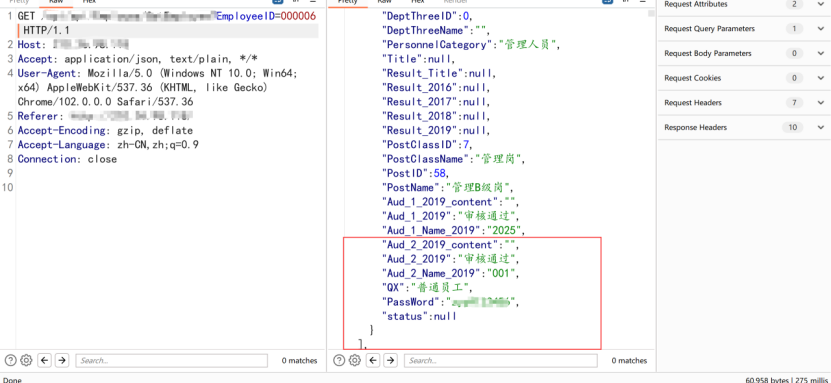Click the "Result_2016":null response line

tap(436, 87)
